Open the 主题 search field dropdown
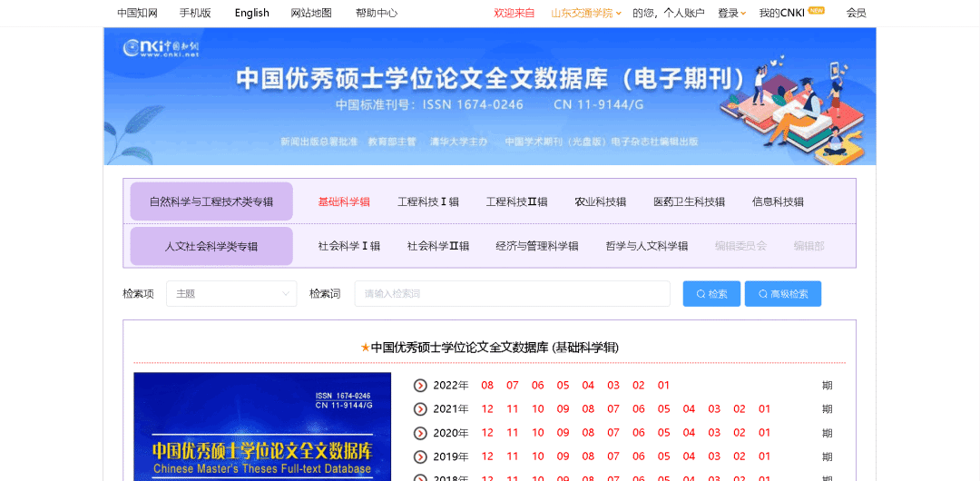 pos(231,293)
